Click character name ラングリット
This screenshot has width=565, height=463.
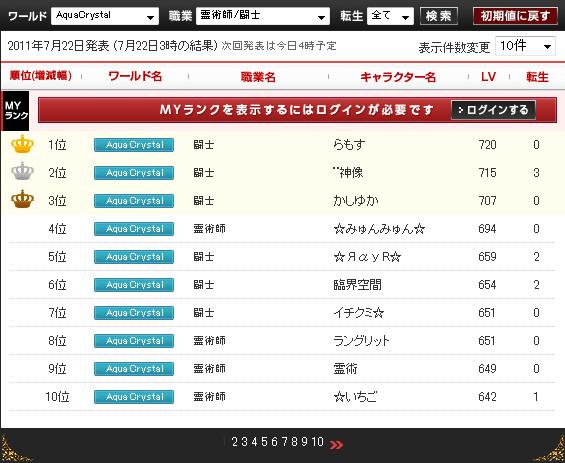click(x=361, y=341)
